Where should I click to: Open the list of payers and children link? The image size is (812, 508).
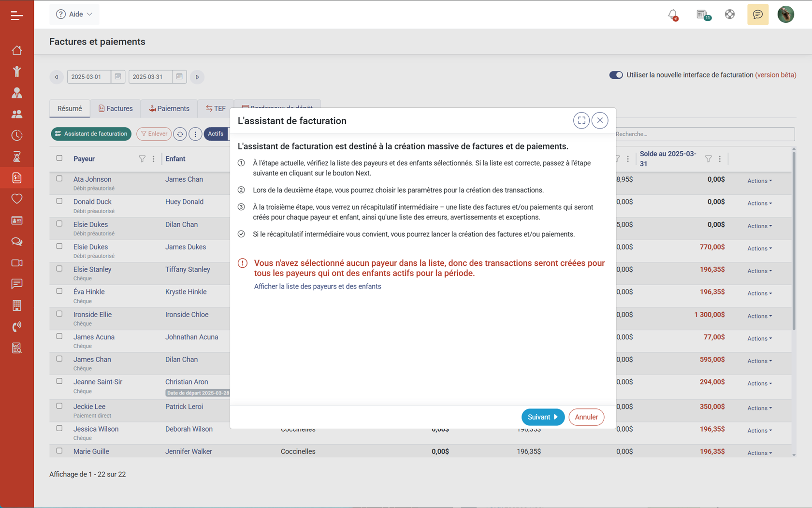tap(318, 286)
